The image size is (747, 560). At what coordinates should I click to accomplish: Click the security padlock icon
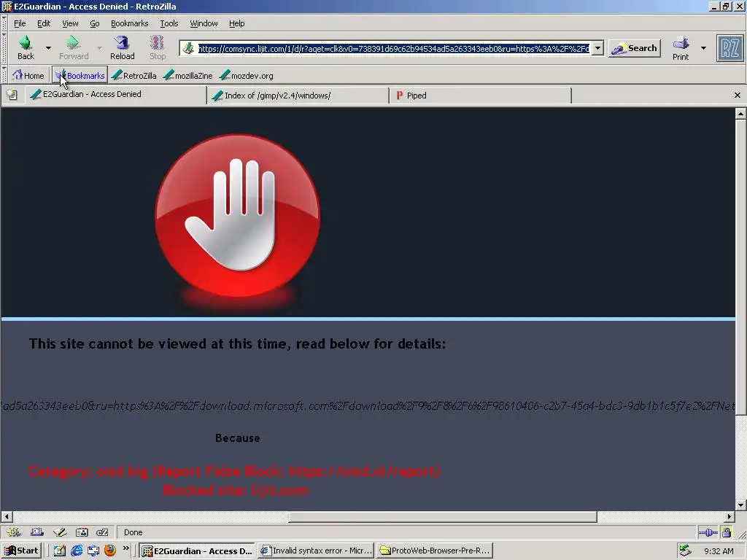(727, 532)
